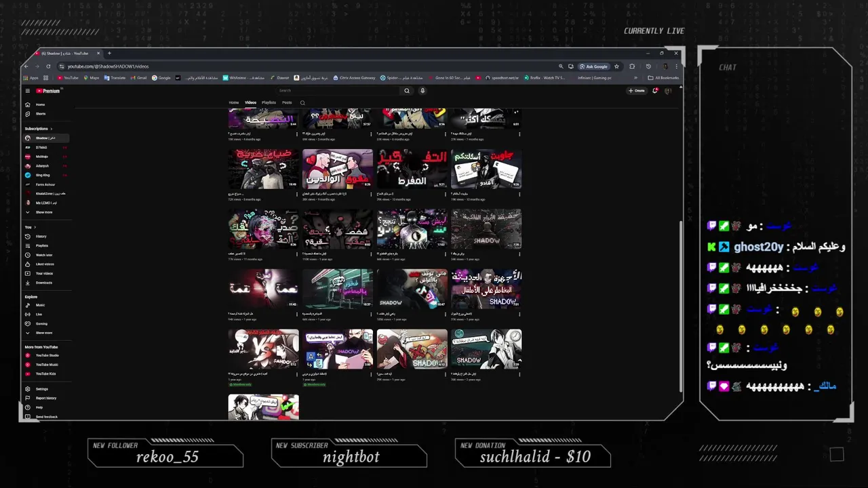868x488 pixels.
Task: Open a new Chrome tab
Action: coord(109,53)
